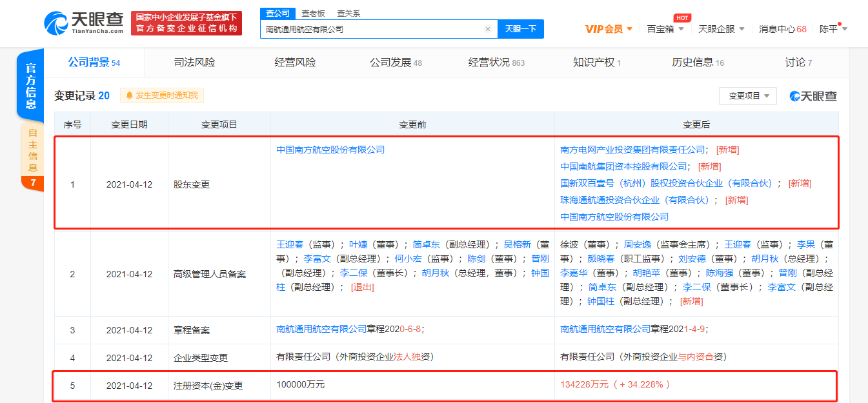This screenshot has width=868, height=403.
Task: Select the 知识产权 tab
Action: (597, 63)
